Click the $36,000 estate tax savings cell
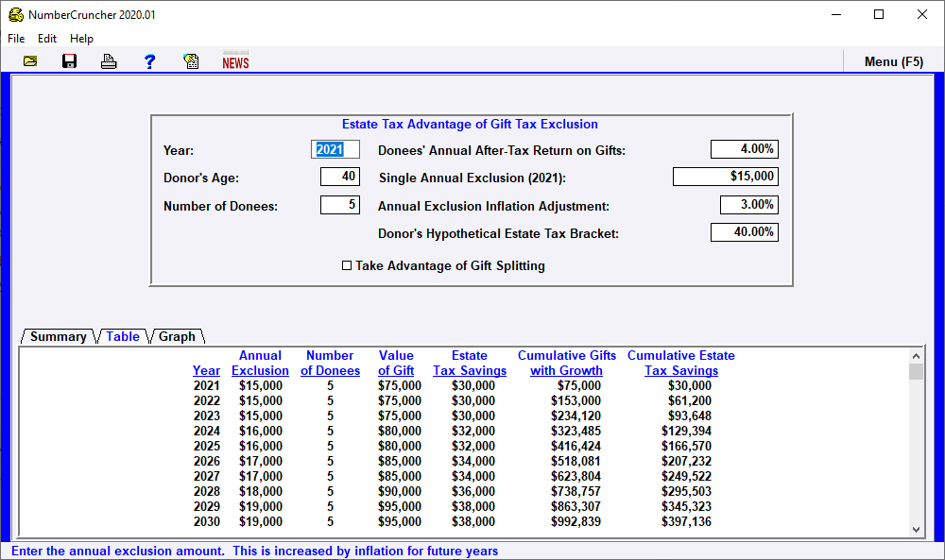Viewport: 945px width, 560px height. (473, 491)
